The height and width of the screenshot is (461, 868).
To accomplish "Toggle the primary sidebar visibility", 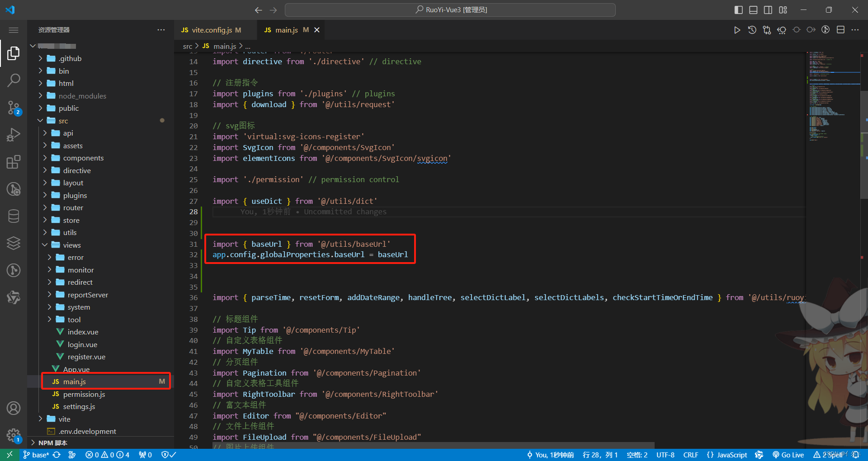I will pyautogui.click(x=738, y=9).
